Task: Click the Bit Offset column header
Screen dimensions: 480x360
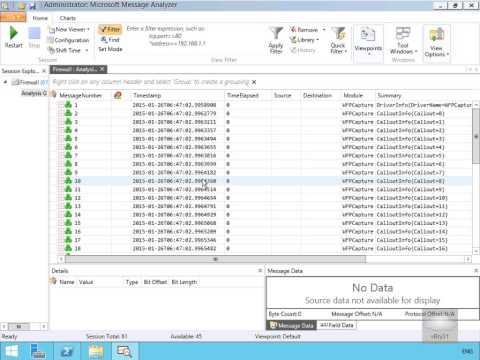Action: pos(155,282)
